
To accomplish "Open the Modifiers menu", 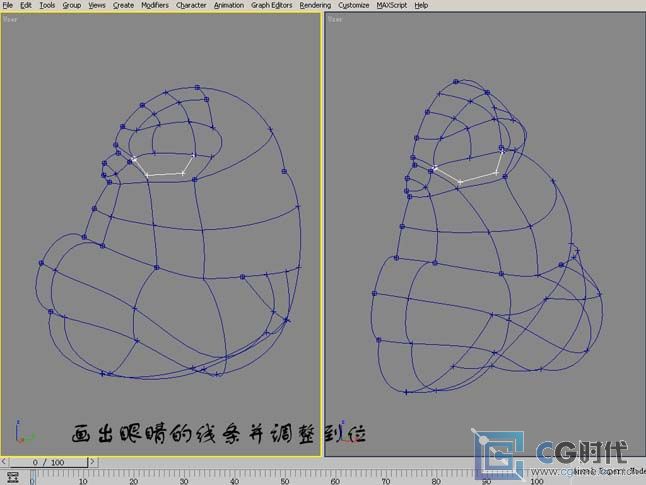I will coord(155,5).
